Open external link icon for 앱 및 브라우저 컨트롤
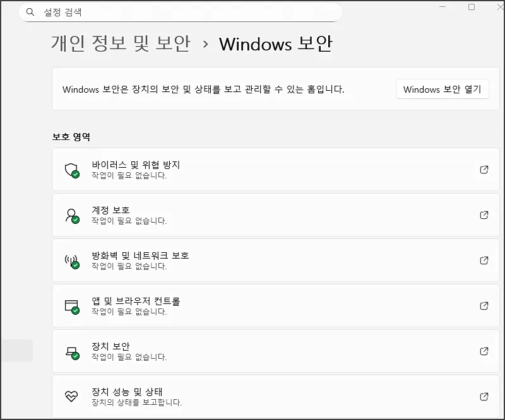This screenshot has height=420, width=505. [x=484, y=306]
